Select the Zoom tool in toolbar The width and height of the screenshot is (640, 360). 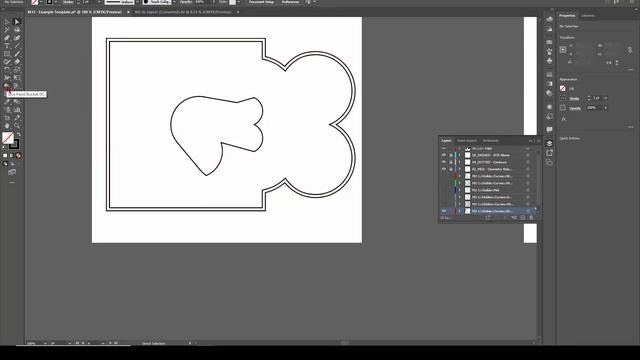(x=17, y=125)
